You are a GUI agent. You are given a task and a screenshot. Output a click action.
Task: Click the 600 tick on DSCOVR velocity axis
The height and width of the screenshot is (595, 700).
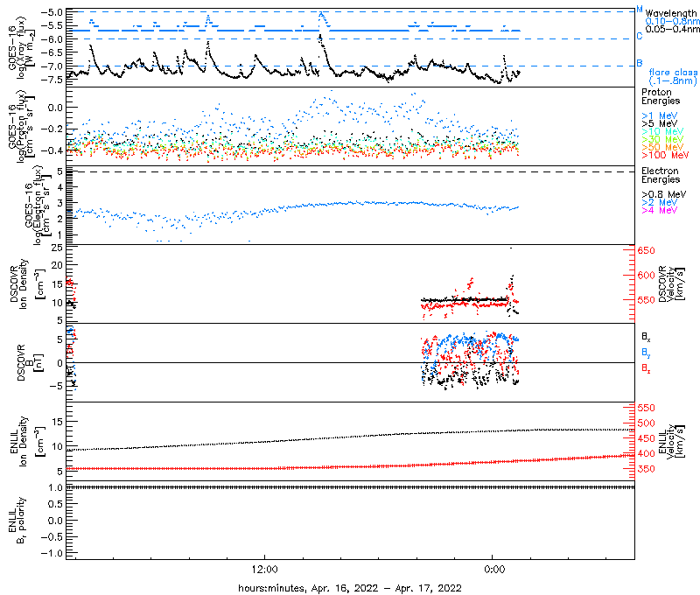pyautogui.click(x=646, y=276)
